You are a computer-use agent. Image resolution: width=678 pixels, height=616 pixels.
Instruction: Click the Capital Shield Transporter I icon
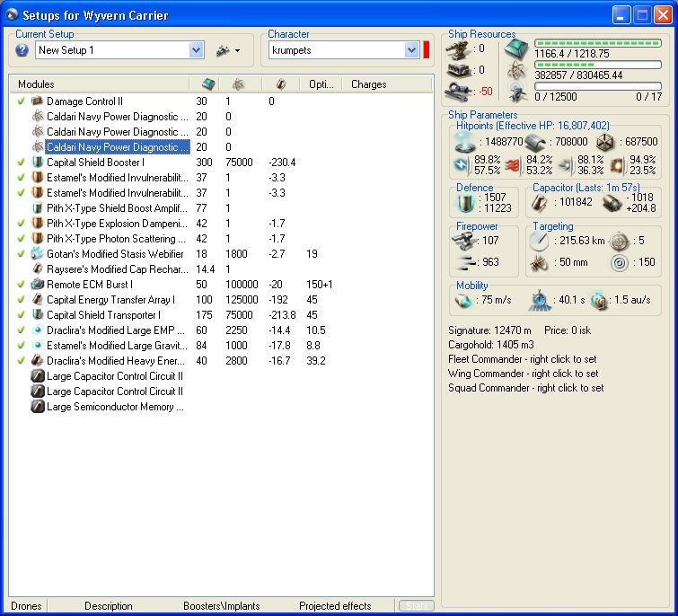pyautogui.click(x=38, y=314)
